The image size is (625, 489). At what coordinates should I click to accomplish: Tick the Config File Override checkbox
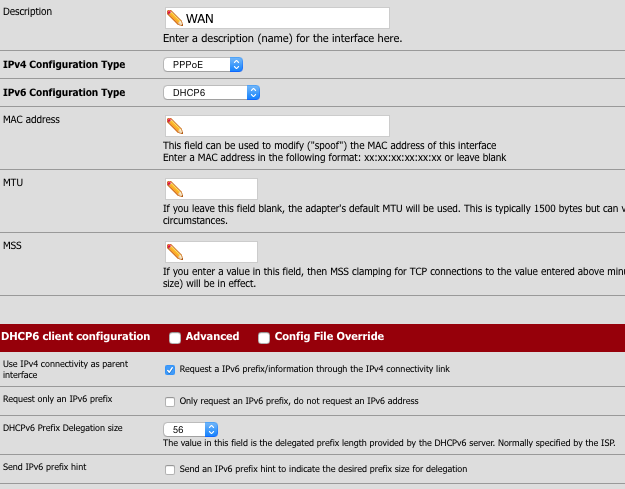pos(264,337)
